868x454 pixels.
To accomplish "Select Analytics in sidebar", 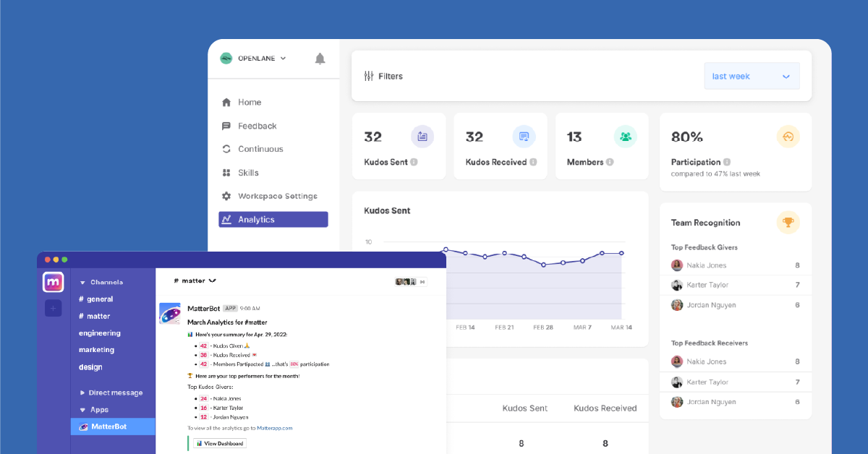I will point(273,220).
